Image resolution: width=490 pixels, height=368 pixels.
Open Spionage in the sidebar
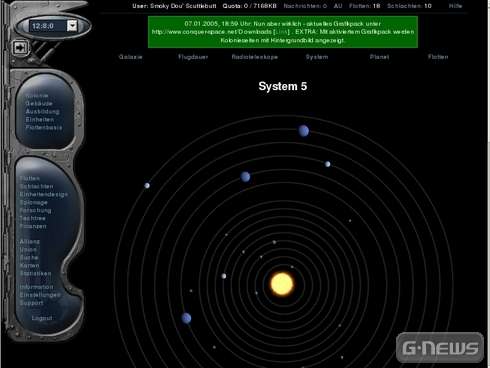[x=33, y=202]
